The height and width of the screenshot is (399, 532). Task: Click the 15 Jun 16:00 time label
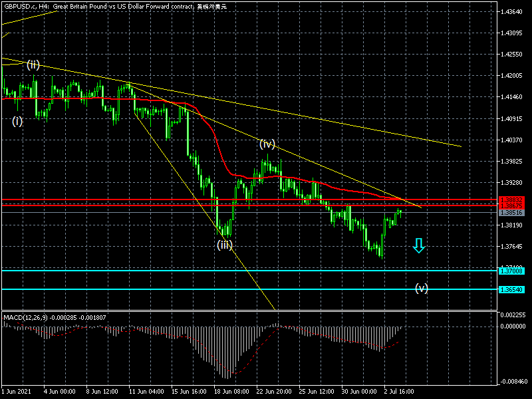(189, 392)
